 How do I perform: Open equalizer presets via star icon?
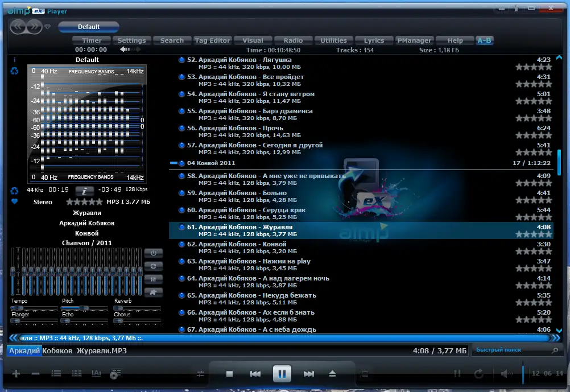154,292
